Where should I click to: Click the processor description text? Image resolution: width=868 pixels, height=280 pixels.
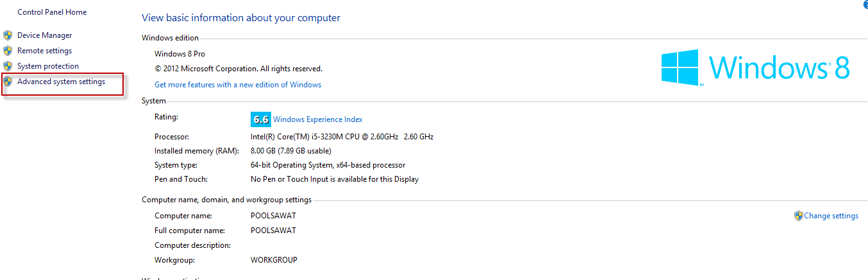342,137
